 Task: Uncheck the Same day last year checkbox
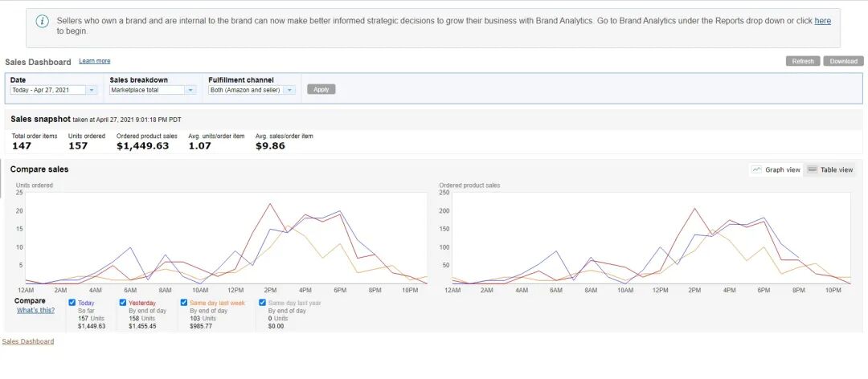[x=262, y=303]
